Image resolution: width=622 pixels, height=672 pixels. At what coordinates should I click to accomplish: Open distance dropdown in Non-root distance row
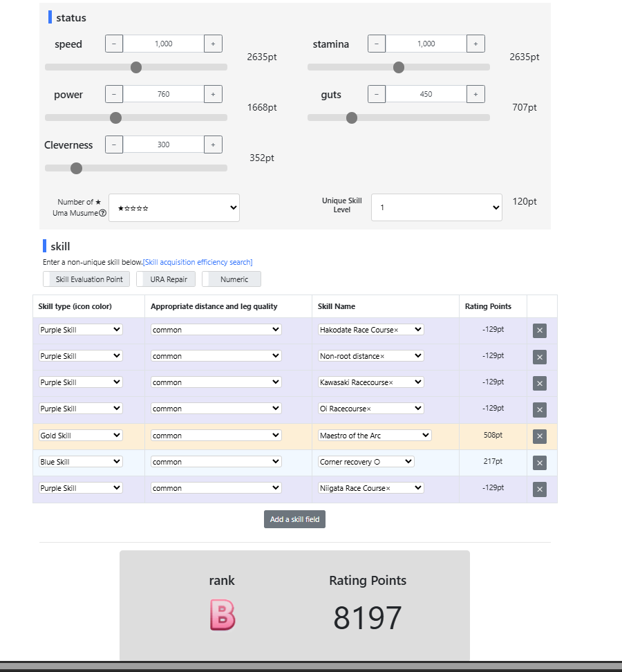[216, 356]
